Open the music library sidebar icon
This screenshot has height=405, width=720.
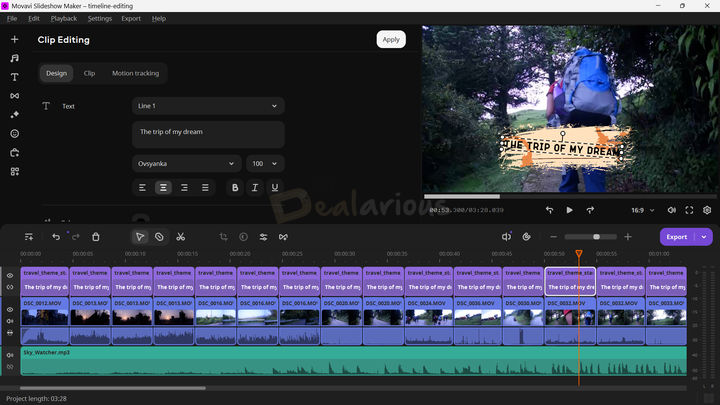coord(15,58)
